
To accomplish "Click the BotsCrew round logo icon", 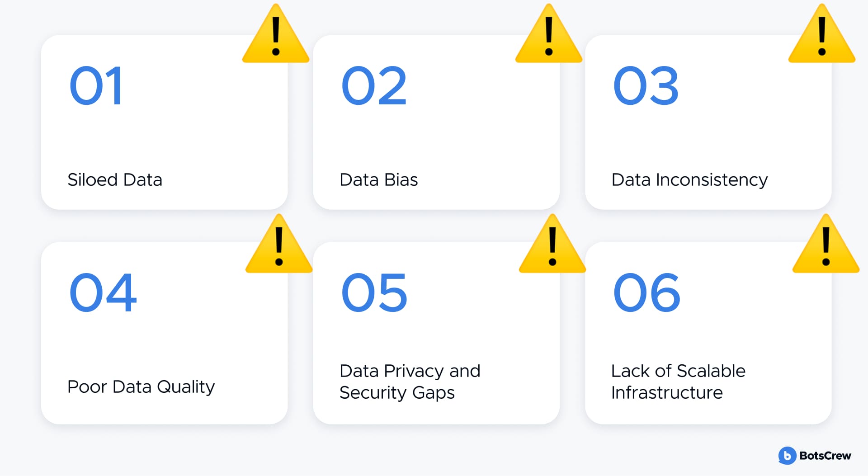I will (x=787, y=456).
